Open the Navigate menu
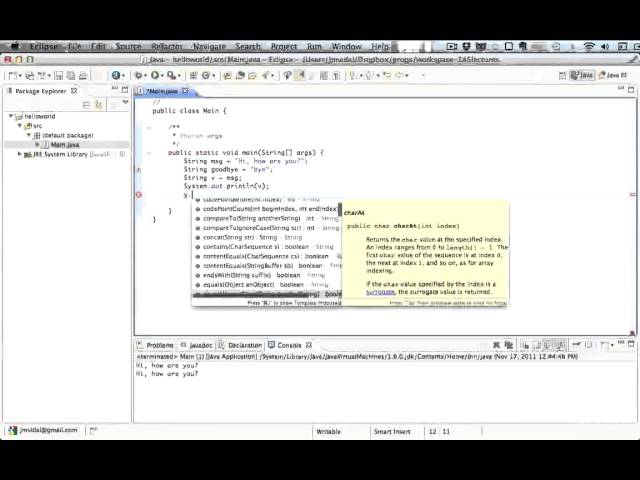This screenshot has height=480, width=640. click(209, 47)
